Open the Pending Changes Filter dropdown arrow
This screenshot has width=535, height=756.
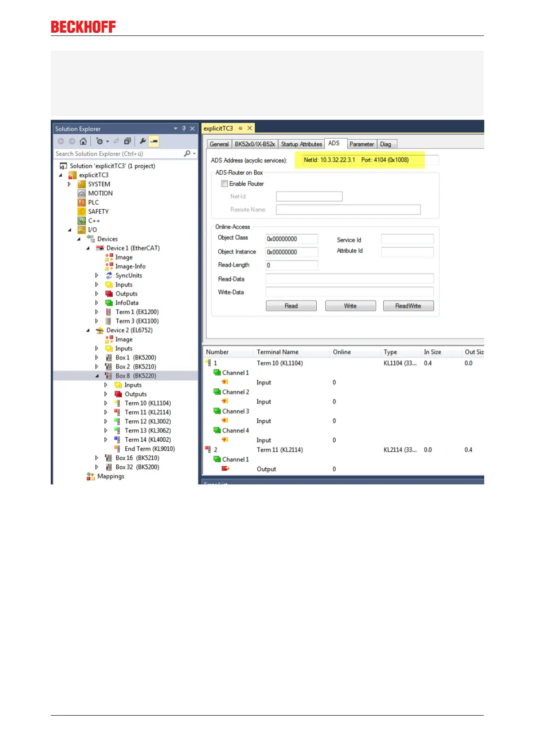click(x=108, y=142)
